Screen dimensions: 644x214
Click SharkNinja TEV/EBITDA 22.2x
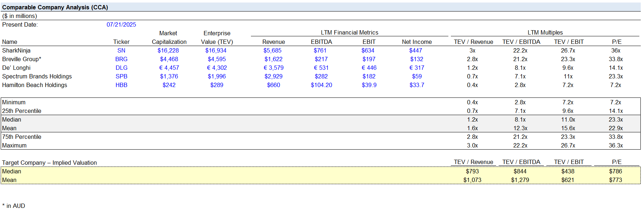point(520,50)
